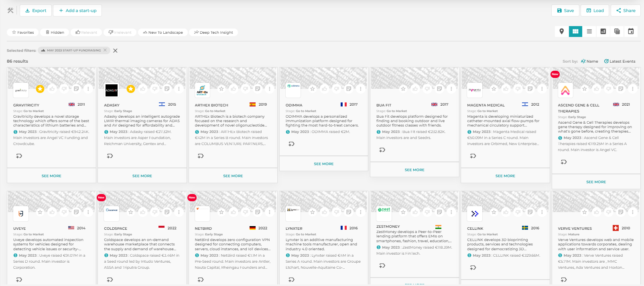Sort results by Name
This screenshot has height=286, width=644.
(589, 61)
